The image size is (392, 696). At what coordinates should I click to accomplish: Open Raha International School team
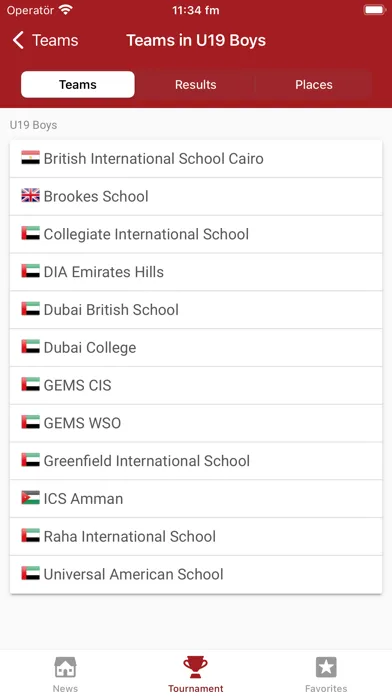coord(196,536)
